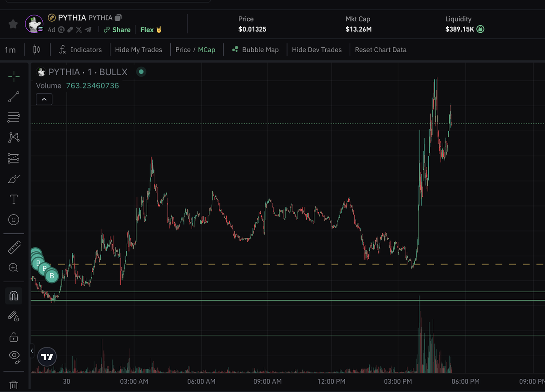This screenshot has width=545, height=392.
Task: Select the forecasting and measurement tool
Action: pyautogui.click(x=14, y=158)
